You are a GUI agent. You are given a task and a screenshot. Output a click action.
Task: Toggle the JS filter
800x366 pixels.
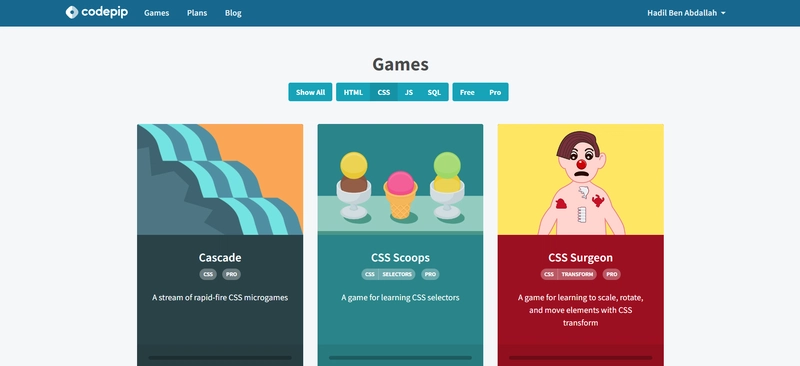pos(409,92)
